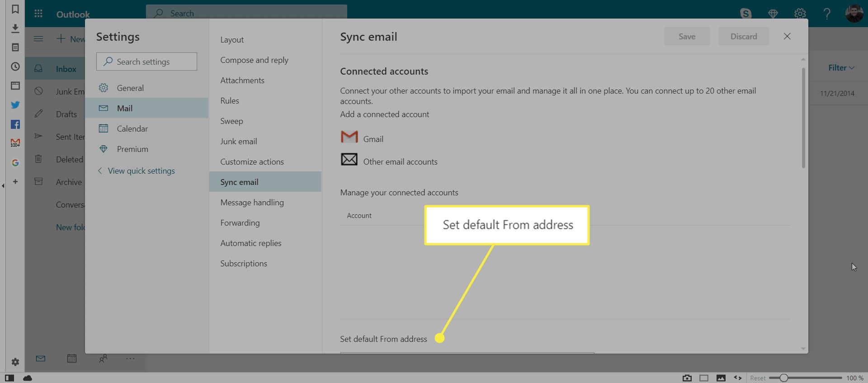The width and height of the screenshot is (868, 383).
Task: Toggle the Outlook hamburger navigation menu
Action: (38, 39)
